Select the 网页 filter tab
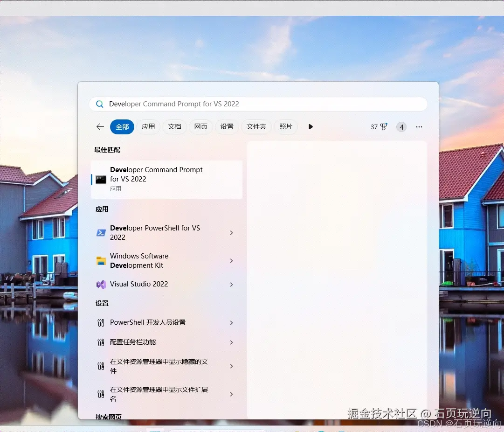Screen dimensions: 504x432 click(200, 127)
